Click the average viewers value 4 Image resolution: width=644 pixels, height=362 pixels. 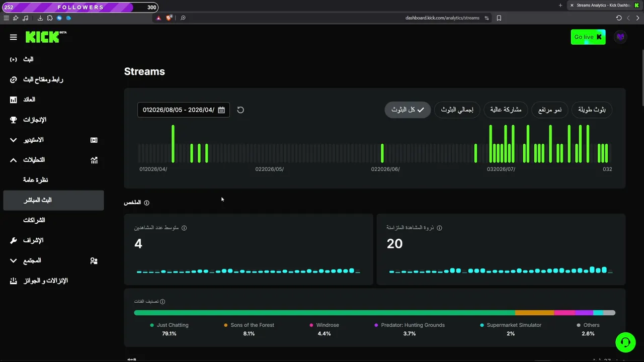138,244
